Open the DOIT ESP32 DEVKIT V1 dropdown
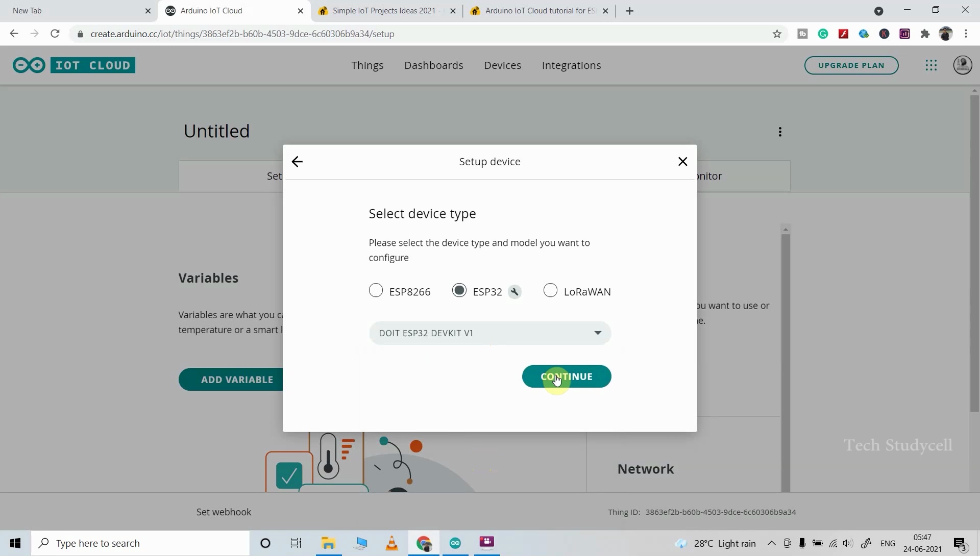Image resolution: width=980 pixels, height=556 pixels. 490,333
